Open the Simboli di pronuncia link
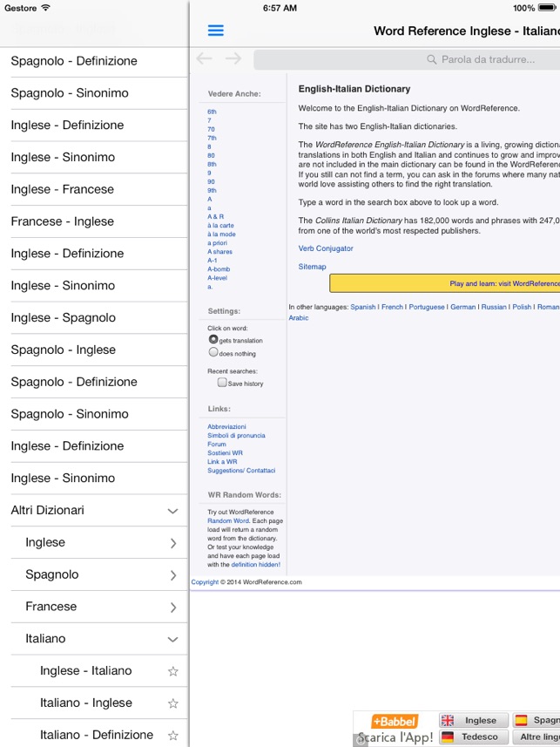This screenshot has width=560, height=747. click(236, 436)
